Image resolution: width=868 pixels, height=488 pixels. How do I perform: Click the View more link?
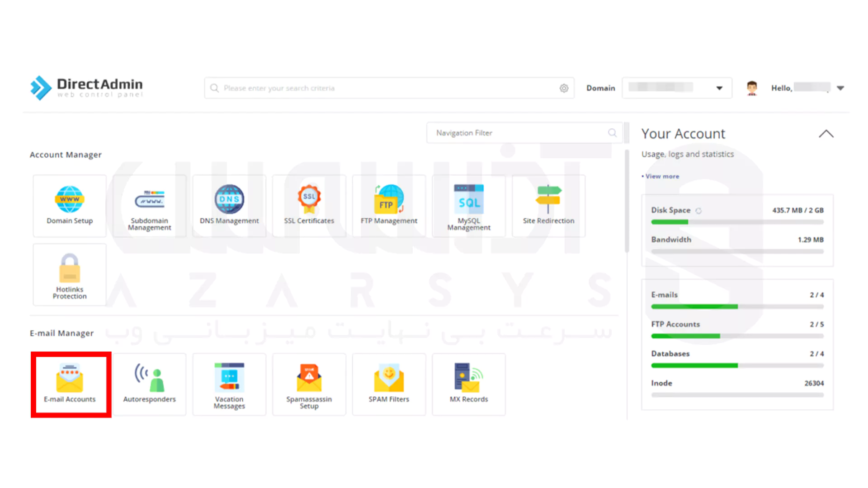tap(662, 176)
